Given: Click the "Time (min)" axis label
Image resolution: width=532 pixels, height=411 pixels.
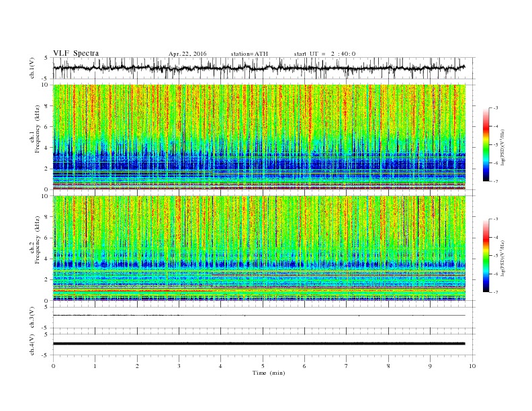Looking at the screenshot, I should [269, 373].
